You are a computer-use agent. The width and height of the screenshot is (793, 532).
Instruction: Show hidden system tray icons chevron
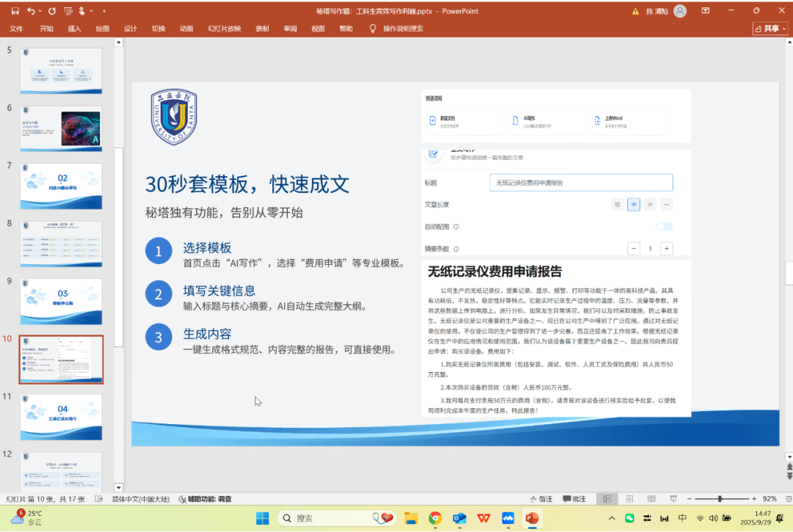click(x=612, y=519)
